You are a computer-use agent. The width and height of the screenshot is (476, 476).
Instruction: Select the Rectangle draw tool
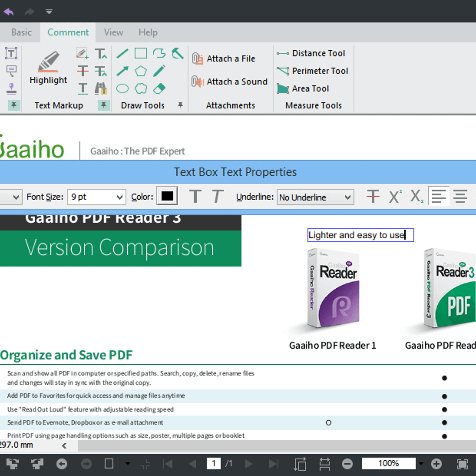(x=141, y=53)
